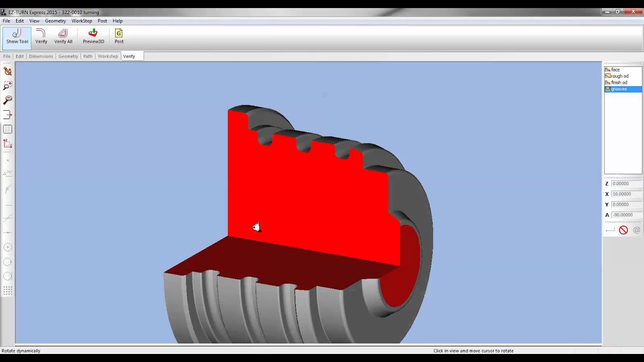Viewport: 644px width, 362px height.
Task: Switch to the Workstep tab
Action: [108, 56]
